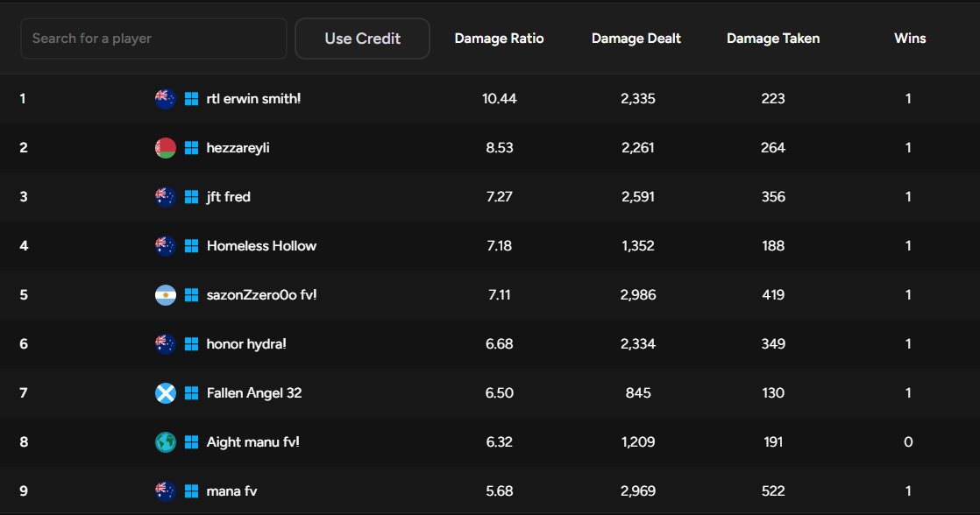Click Australian flag next to Homeless Hollow

tap(165, 246)
